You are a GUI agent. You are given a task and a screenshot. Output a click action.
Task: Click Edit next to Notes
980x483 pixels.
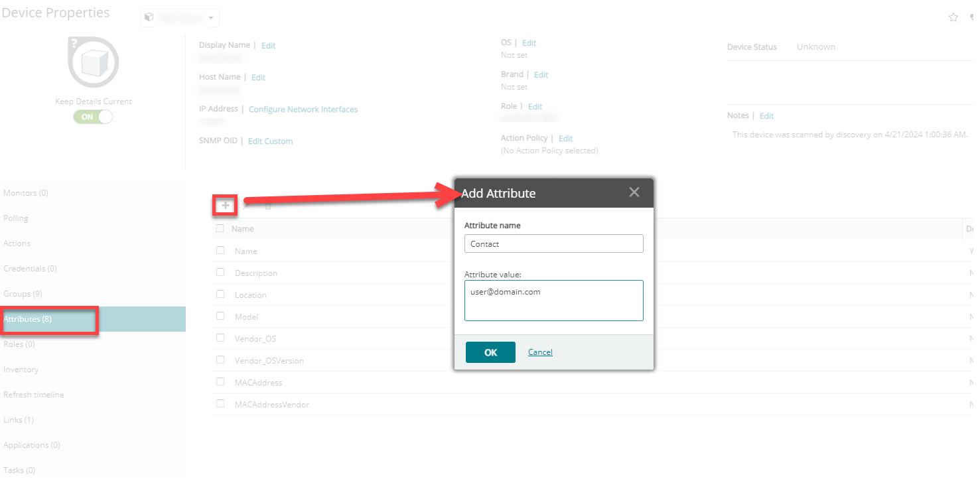766,116
